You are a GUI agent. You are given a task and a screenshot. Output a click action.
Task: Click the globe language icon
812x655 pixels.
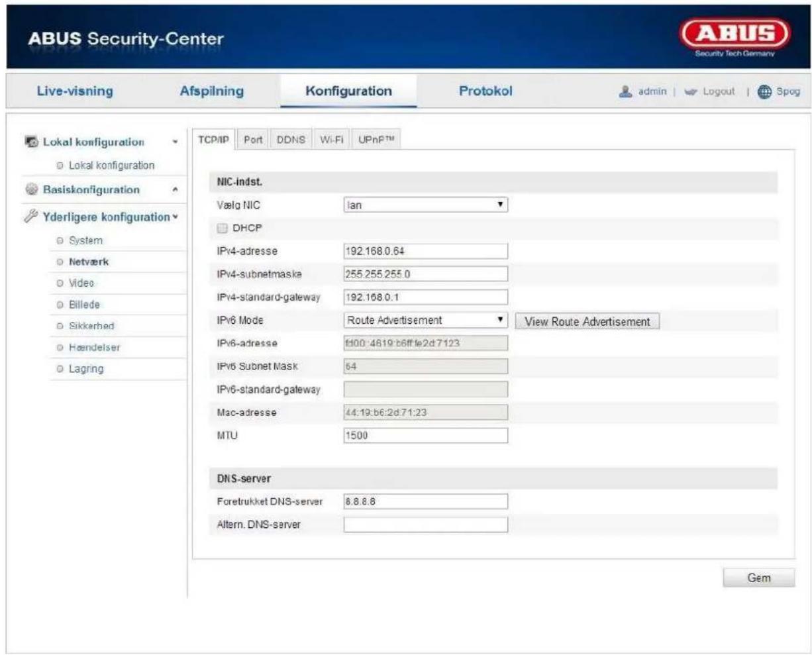(765, 92)
